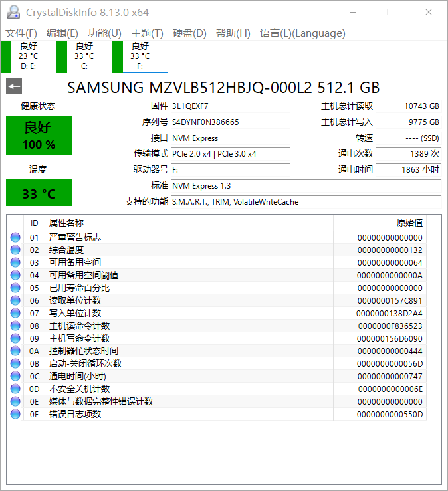Image resolution: width=448 pixels, height=491 pixels.
Task: Click the supported features field S.M.A.R.T., TRIM
Action: [306, 202]
